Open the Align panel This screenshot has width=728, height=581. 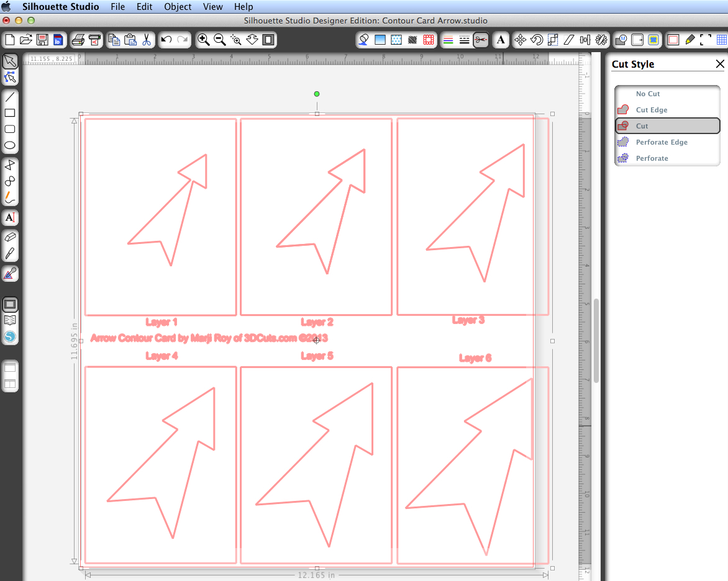[x=585, y=40]
